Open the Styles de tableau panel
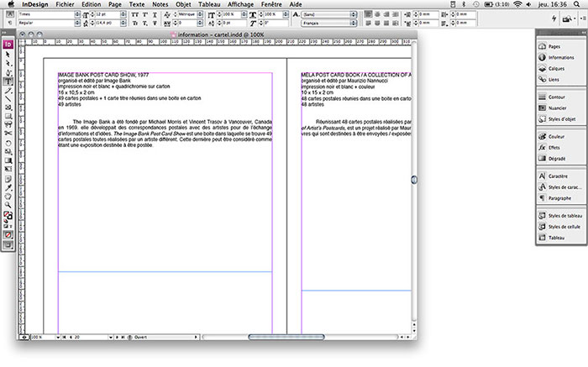The width and height of the screenshot is (588, 367). tap(564, 216)
